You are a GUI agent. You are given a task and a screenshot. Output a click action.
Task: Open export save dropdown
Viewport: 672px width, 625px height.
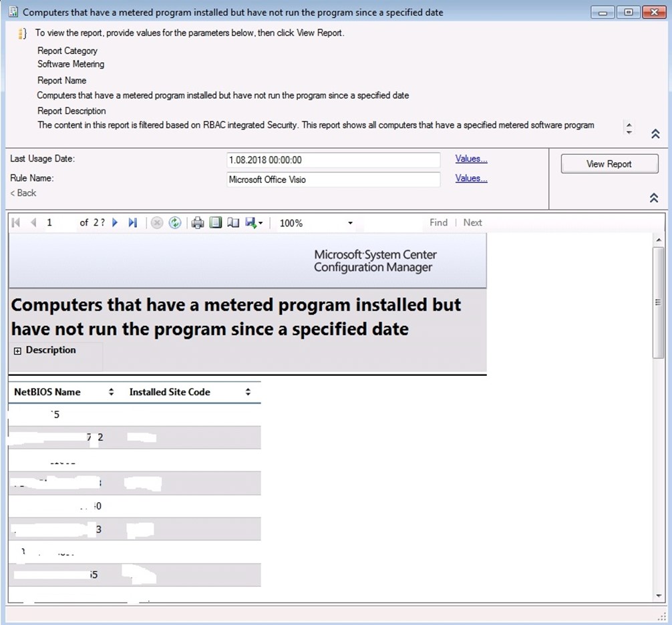(254, 223)
